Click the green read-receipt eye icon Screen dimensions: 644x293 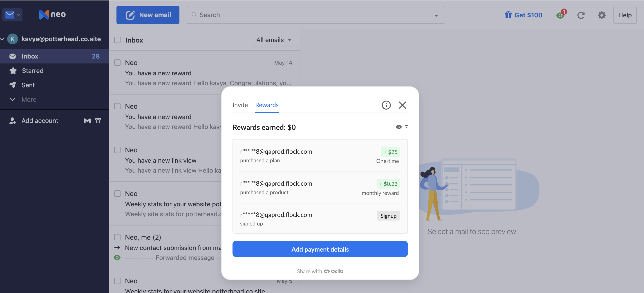[x=117, y=257]
